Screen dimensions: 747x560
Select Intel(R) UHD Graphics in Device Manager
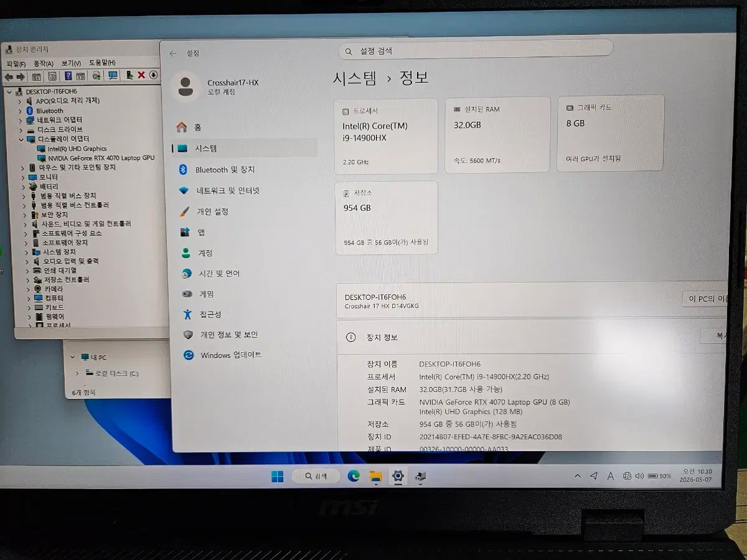tap(77, 149)
